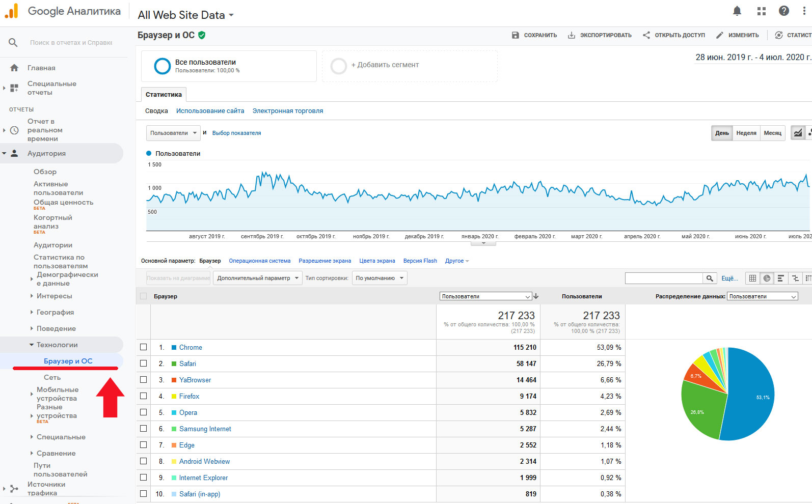Select the comparison view icon
The image size is (812, 504).
tap(795, 278)
